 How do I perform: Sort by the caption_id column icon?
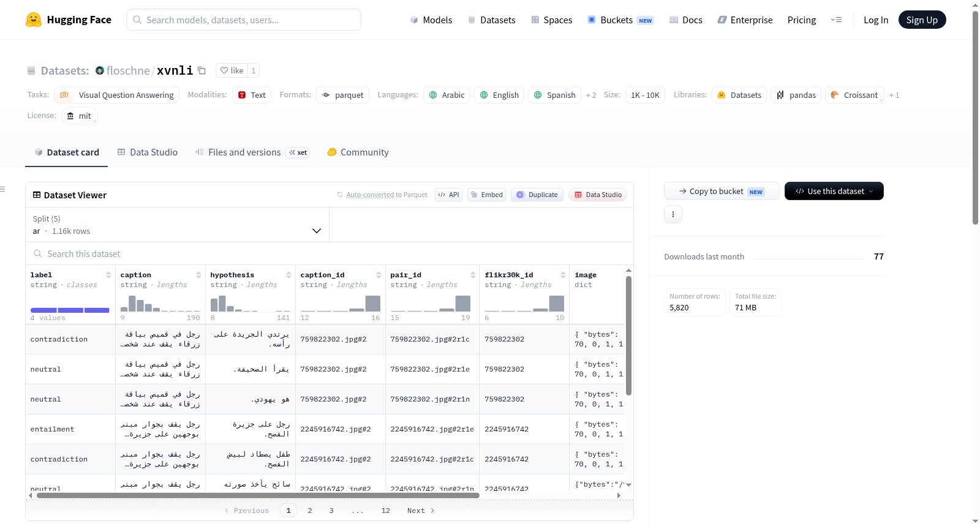pos(379,275)
